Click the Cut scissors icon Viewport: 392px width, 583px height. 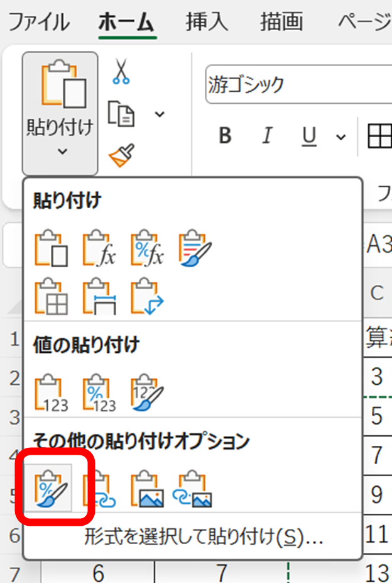[121, 72]
